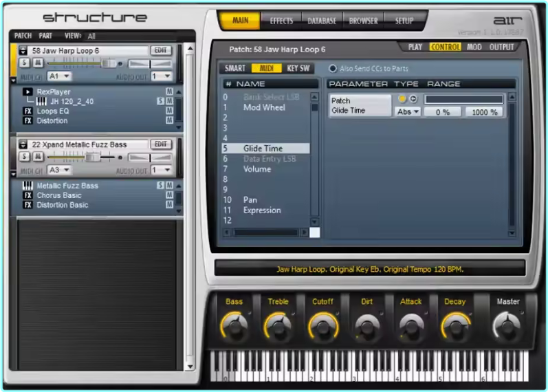Click Edit for 58 Jaw Harp Loop 6
Screen dimensions: 548x392
pyautogui.click(x=161, y=50)
